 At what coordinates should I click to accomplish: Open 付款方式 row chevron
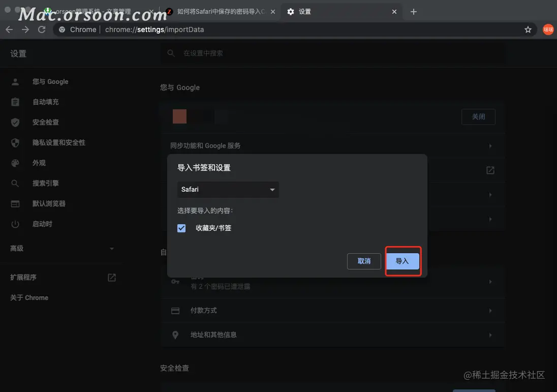point(490,311)
